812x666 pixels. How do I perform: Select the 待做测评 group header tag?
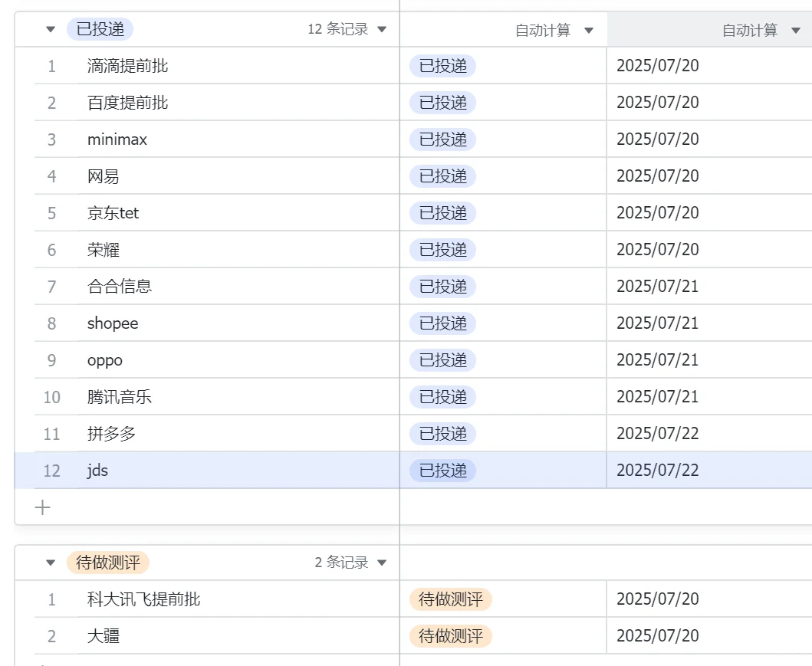[x=107, y=562]
